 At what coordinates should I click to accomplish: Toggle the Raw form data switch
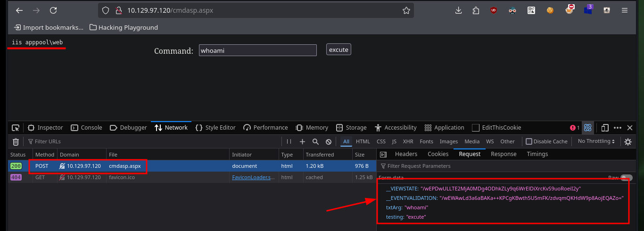pos(627,178)
